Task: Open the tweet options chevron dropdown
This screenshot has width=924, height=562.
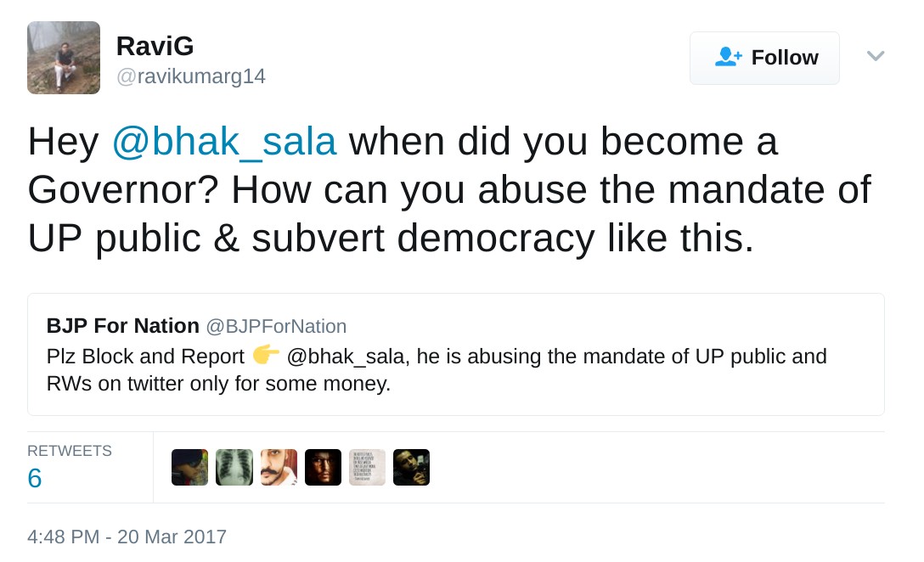Action: [x=876, y=56]
